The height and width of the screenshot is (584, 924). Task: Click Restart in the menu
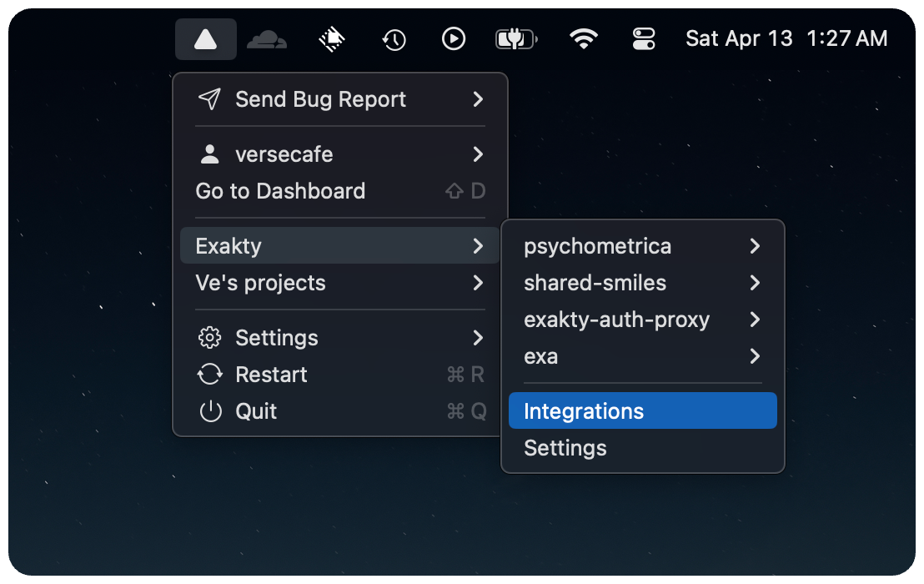coord(271,375)
